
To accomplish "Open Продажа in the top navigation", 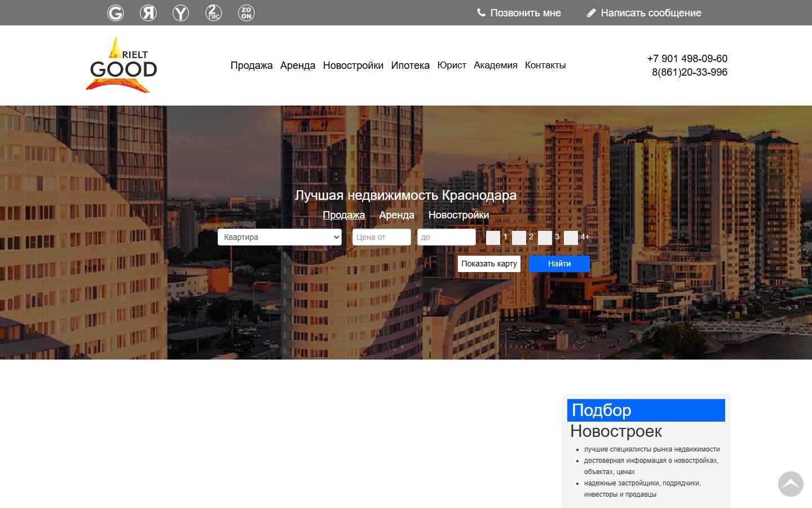I will pyautogui.click(x=251, y=65).
